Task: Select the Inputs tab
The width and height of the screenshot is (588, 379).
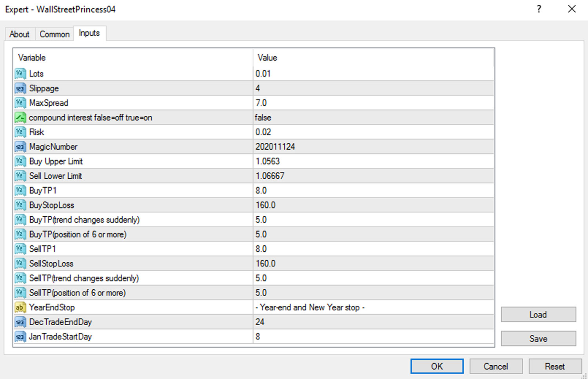Action: pyautogui.click(x=89, y=33)
